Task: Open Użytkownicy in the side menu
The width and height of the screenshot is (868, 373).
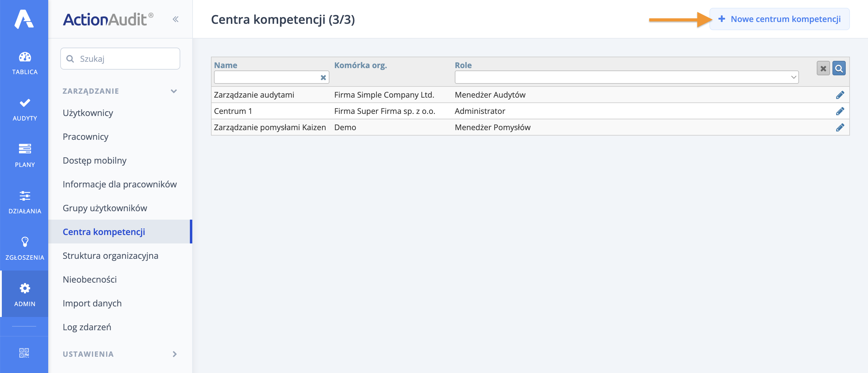Action: pos(88,113)
